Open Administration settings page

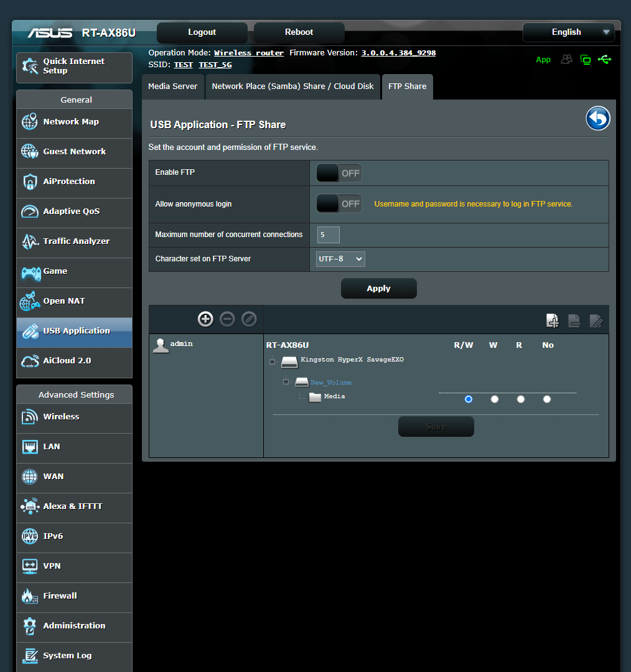point(74,627)
